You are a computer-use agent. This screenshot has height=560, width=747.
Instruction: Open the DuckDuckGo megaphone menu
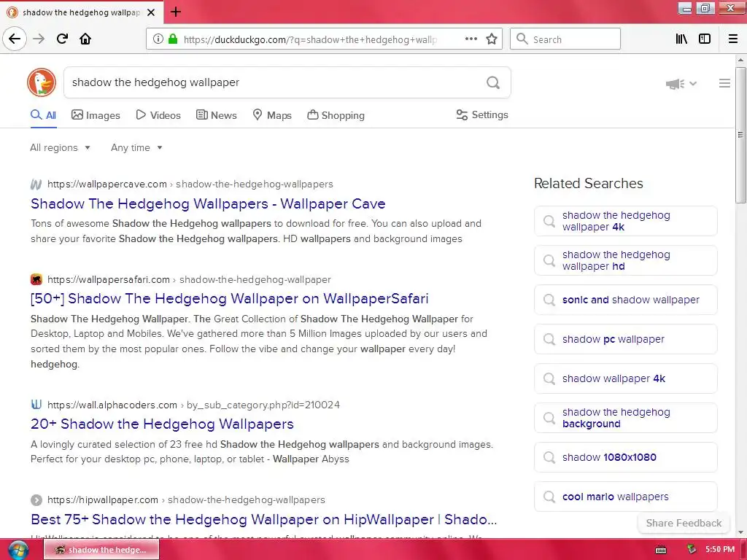(681, 84)
